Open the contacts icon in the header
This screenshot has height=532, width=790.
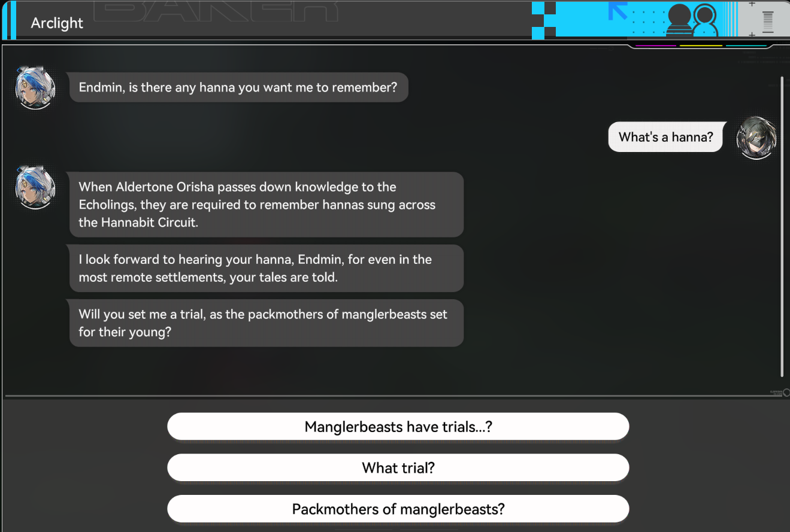[x=692, y=21]
